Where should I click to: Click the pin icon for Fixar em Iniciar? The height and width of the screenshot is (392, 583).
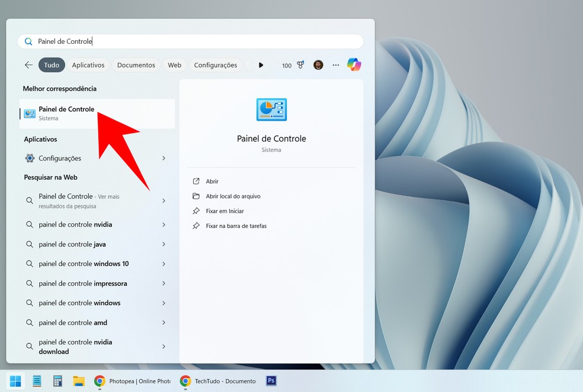196,211
